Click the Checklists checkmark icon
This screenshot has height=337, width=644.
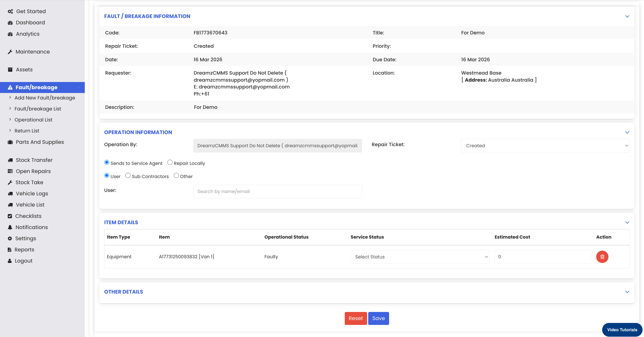tap(10, 216)
